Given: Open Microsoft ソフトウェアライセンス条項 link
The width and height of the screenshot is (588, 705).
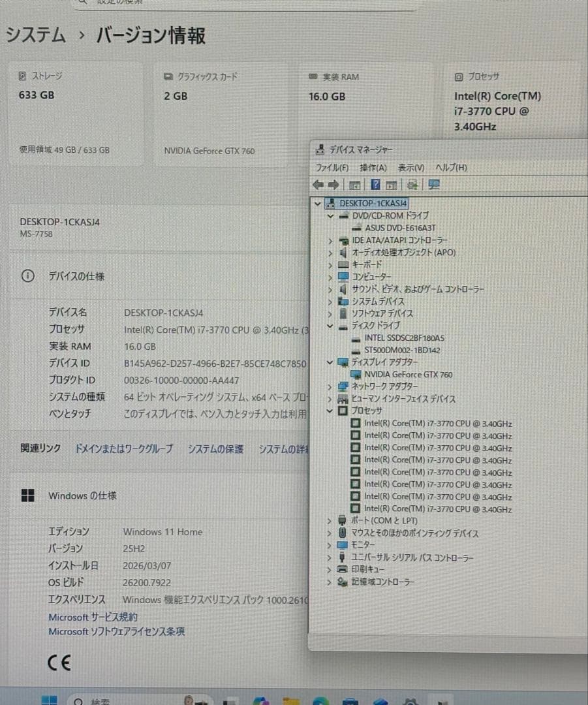Looking at the screenshot, I should click(116, 631).
